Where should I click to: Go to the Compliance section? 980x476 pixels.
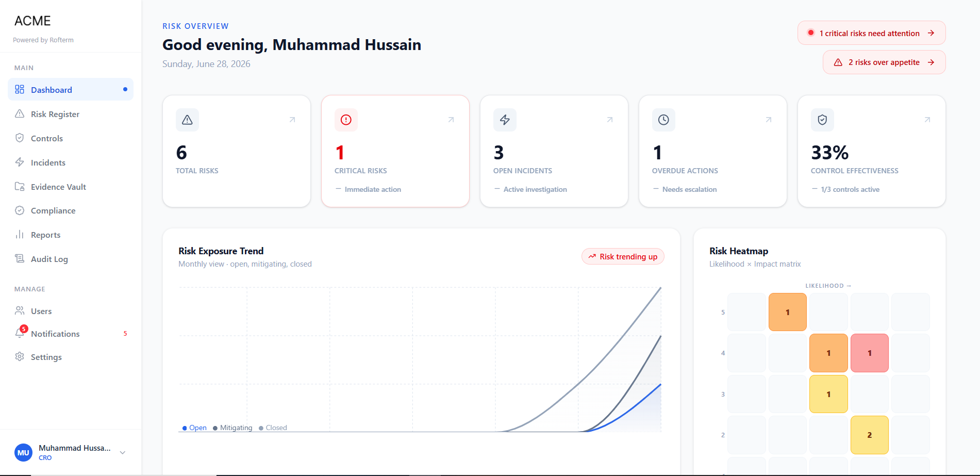click(71, 210)
